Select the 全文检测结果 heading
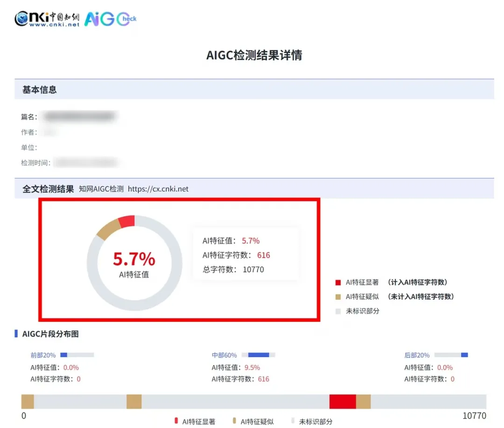504x428 pixels. 48,189
